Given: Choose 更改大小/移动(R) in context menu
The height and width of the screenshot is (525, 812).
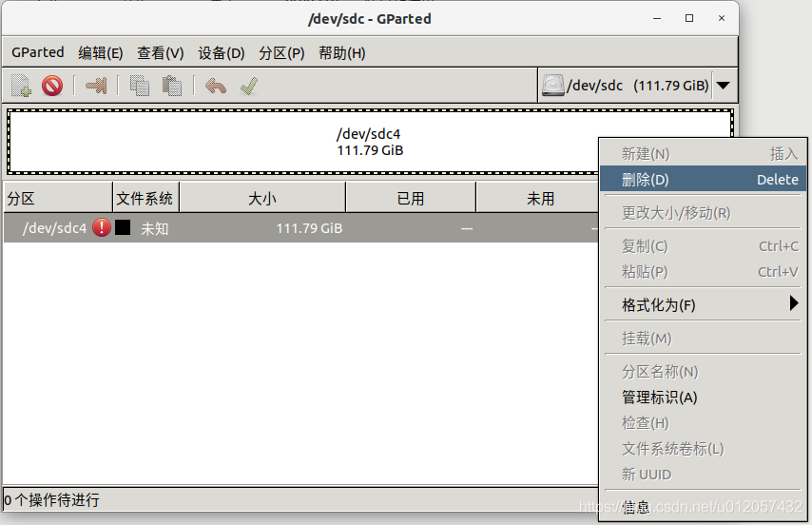Looking at the screenshot, I should tap(704, 213).
